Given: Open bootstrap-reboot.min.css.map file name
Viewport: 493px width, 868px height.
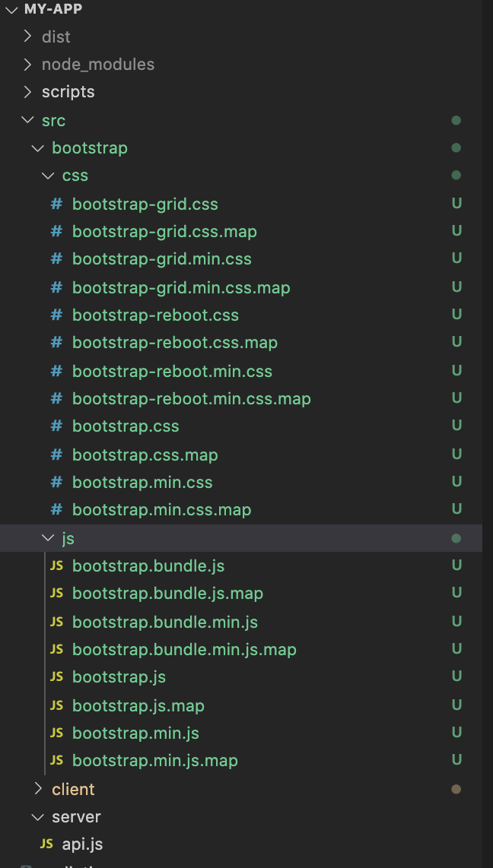Looking at the screenshot, I should point(192,398).
